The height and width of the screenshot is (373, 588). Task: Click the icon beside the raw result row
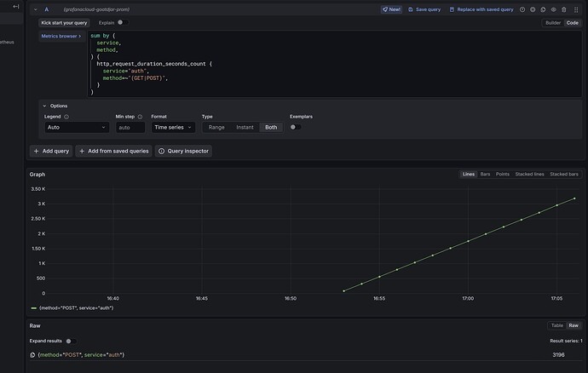pos(32,355)
